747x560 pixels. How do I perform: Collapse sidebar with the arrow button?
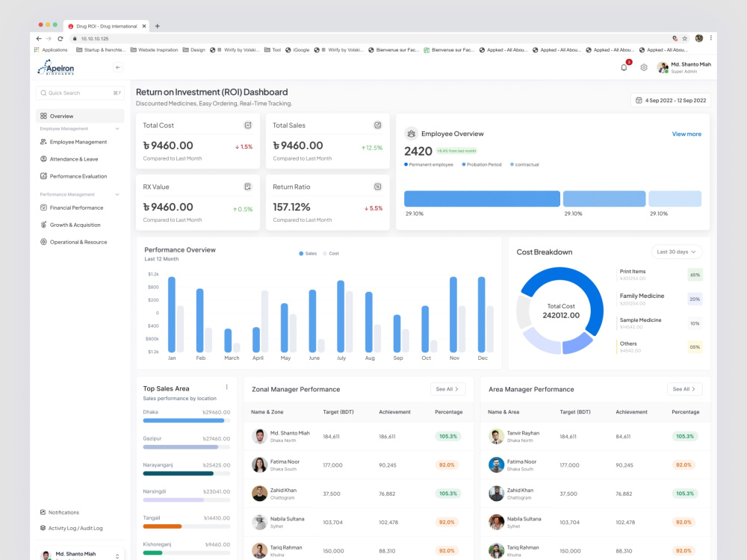[118, 67]
